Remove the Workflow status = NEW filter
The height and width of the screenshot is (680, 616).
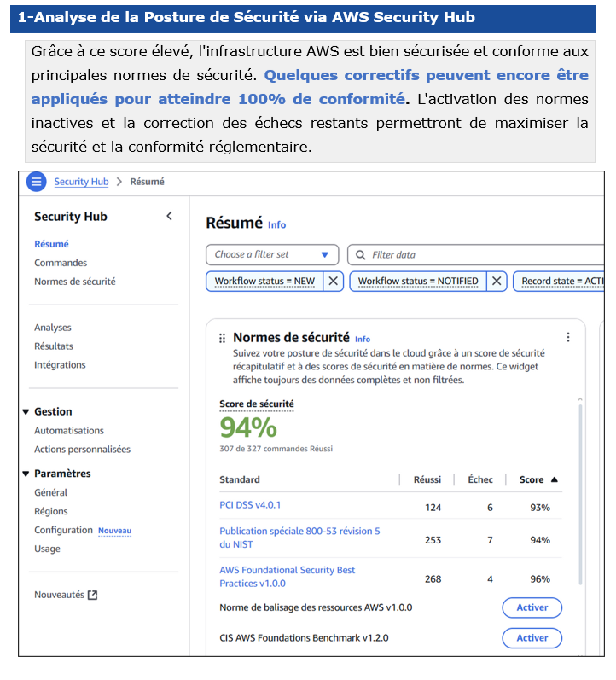tap(333, 281)
